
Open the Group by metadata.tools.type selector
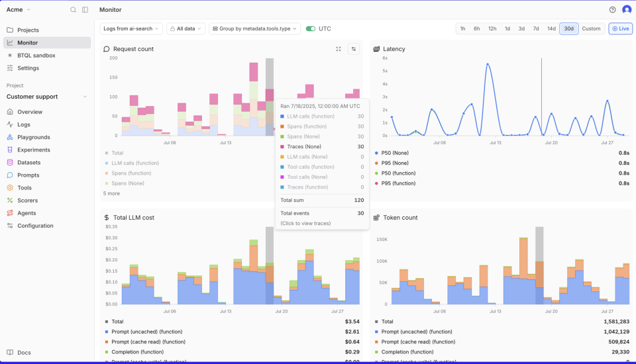click(255, 29)
